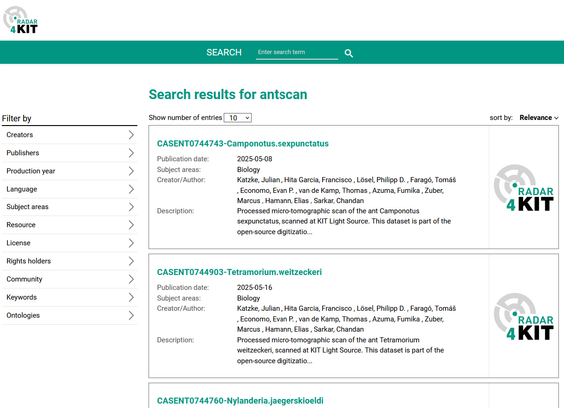Expand the Keywords filter
Viewport: 564px width, 408px height.
point(69,297)
